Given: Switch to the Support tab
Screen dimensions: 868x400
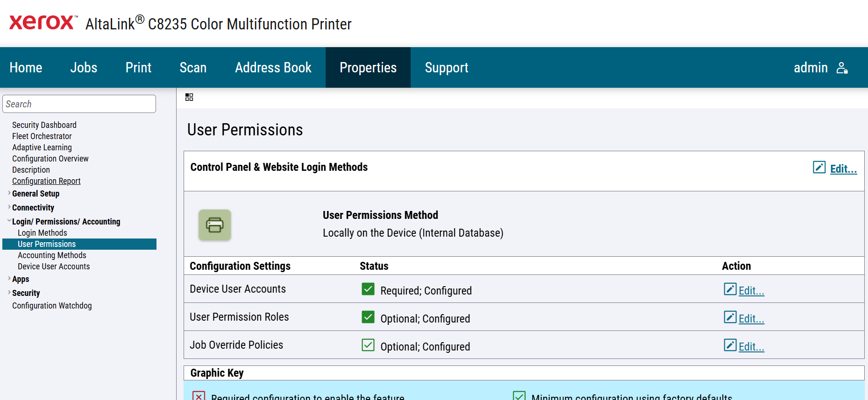Looking at the screenshot, I should click(x=447, y=68).
